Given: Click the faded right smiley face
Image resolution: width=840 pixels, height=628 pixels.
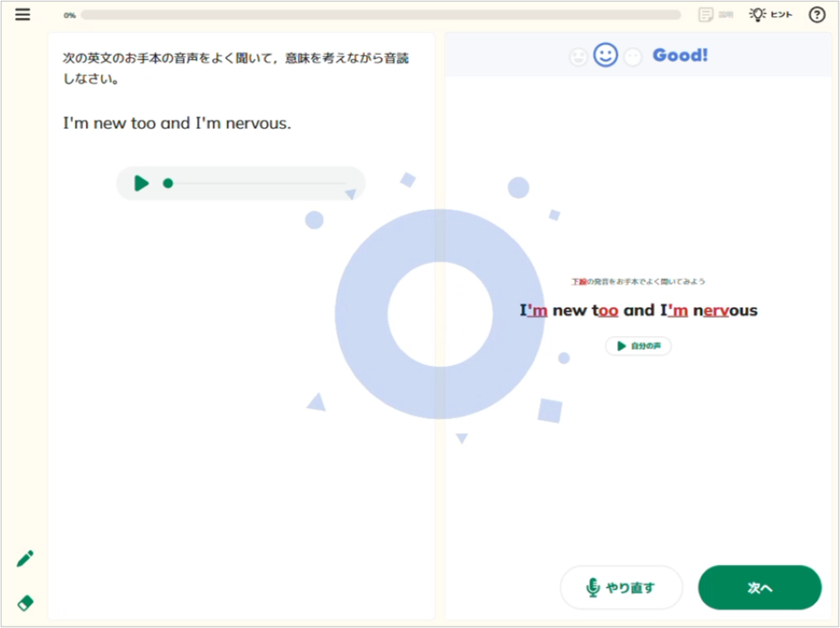Looking at the screenshot, I should tap(633, 57).
